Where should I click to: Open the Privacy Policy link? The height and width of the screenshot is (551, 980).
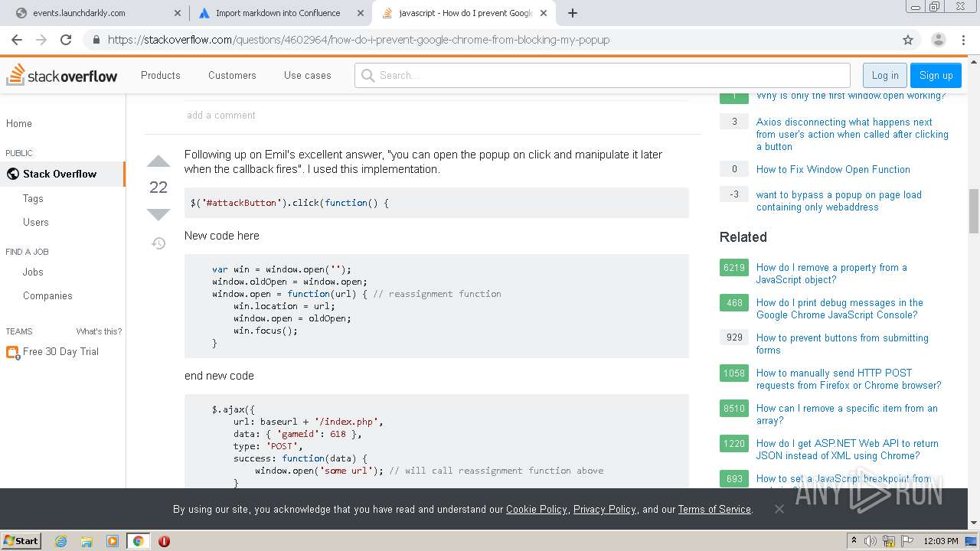coord(605,509)
